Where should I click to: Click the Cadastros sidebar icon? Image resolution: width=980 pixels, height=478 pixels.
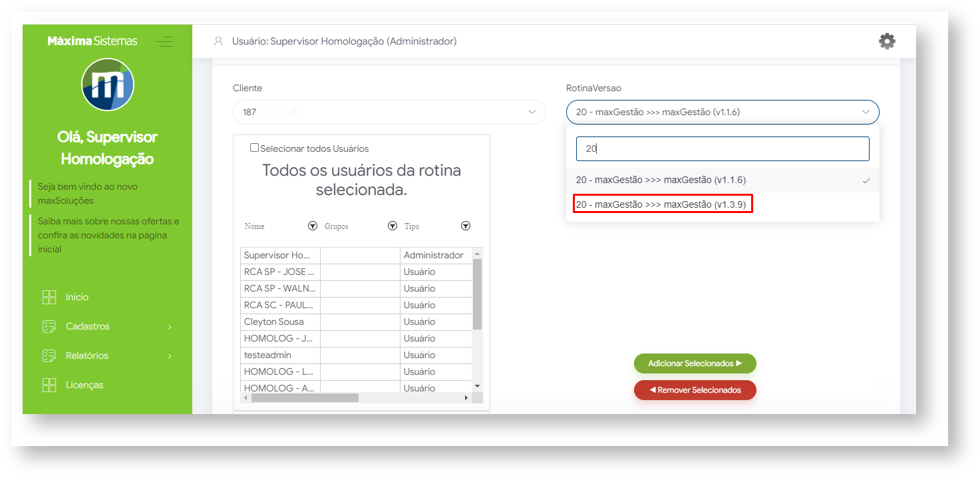pyautogui.click(x=49, y=326)
